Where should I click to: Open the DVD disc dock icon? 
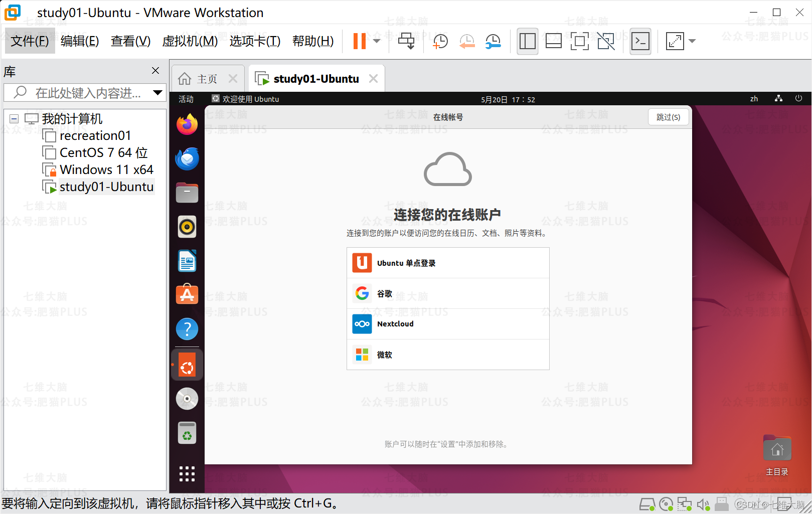(x=187, y=399)
